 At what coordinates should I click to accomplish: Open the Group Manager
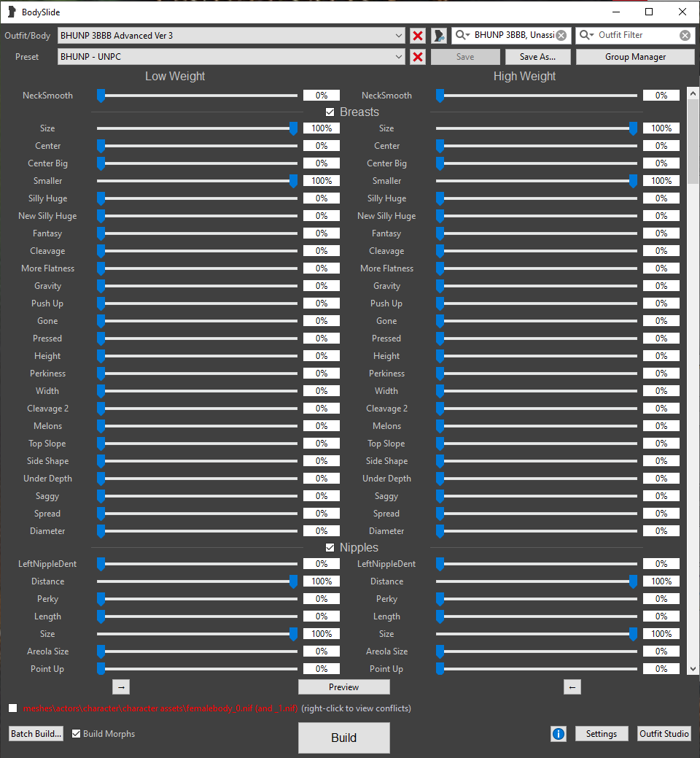[635, 57]
